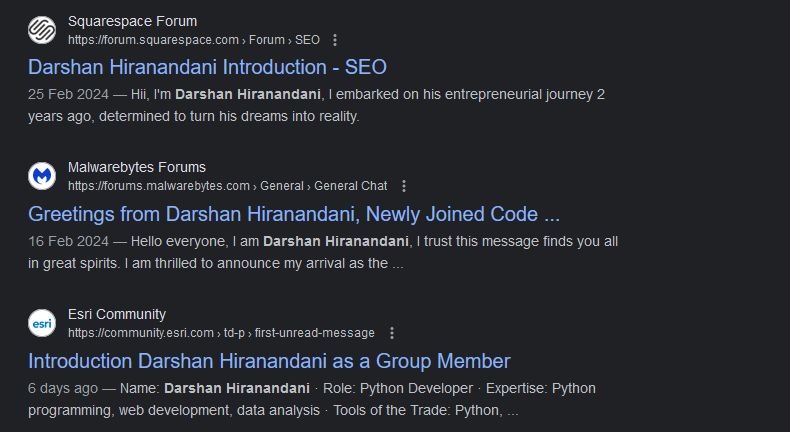Open three-dot menu for Esri Community result
790x432 pixels.
click(391, 333)
